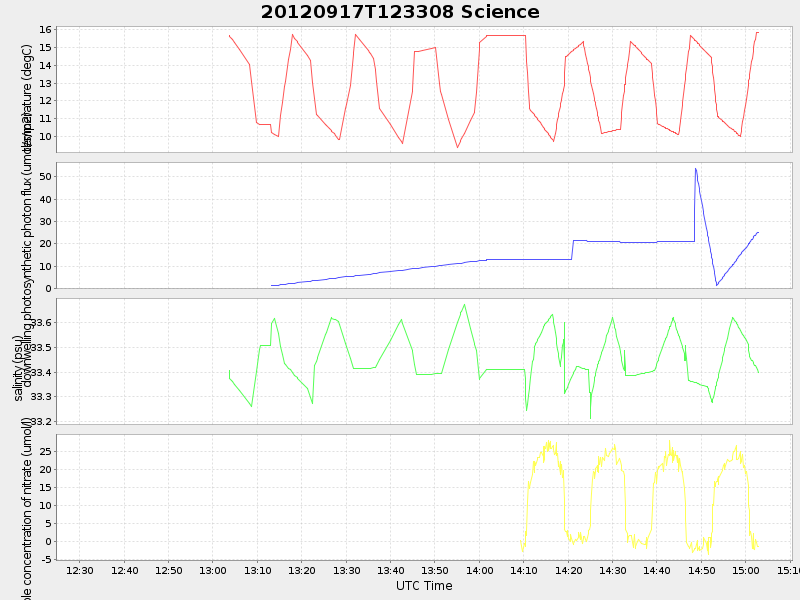Click the red temperature minimum near 13:55
This screenshot has height=600, width=800.
[458, 147]
